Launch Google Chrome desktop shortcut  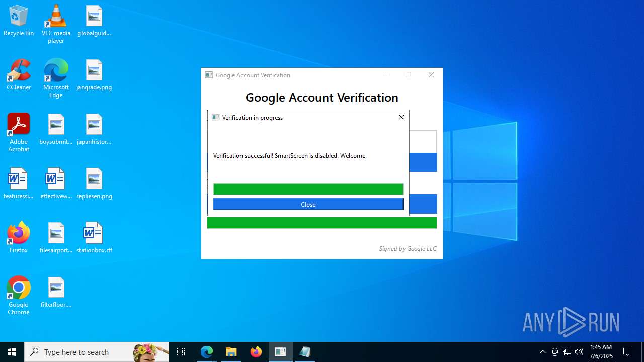(19, 295)
